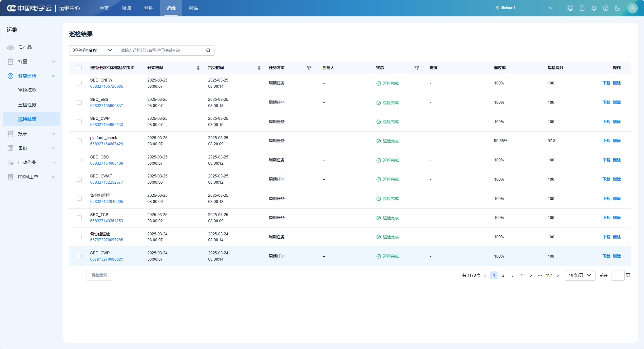Viewport: 644px width, 349px height.
Task: Go to previous page arrow
Action: pyautogui.click(x=485, y=275)
